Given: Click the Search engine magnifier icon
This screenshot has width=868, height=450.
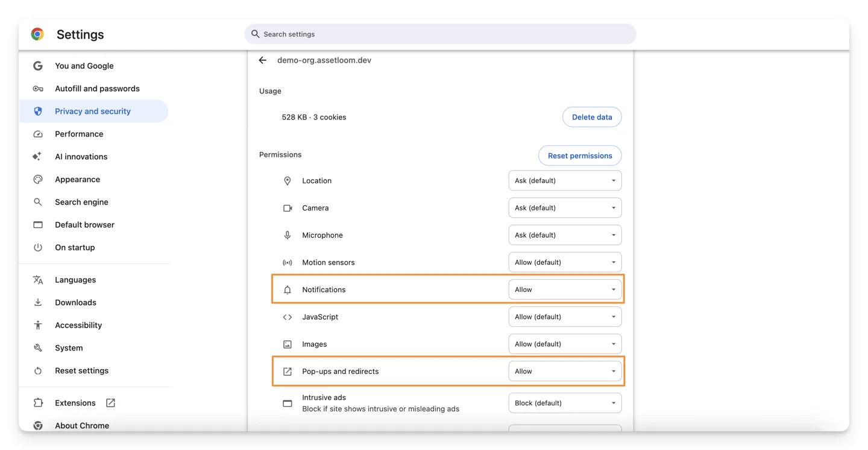Looking at the screenshot, I should [x=38, y=202].
